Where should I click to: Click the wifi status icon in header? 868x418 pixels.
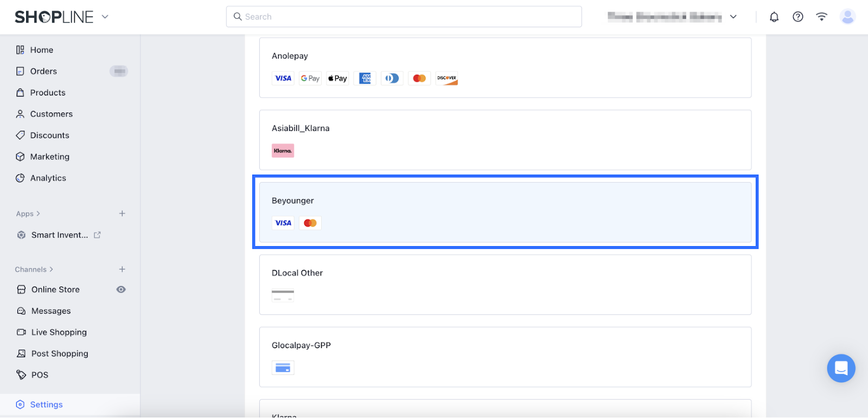(x=822, y=17)
